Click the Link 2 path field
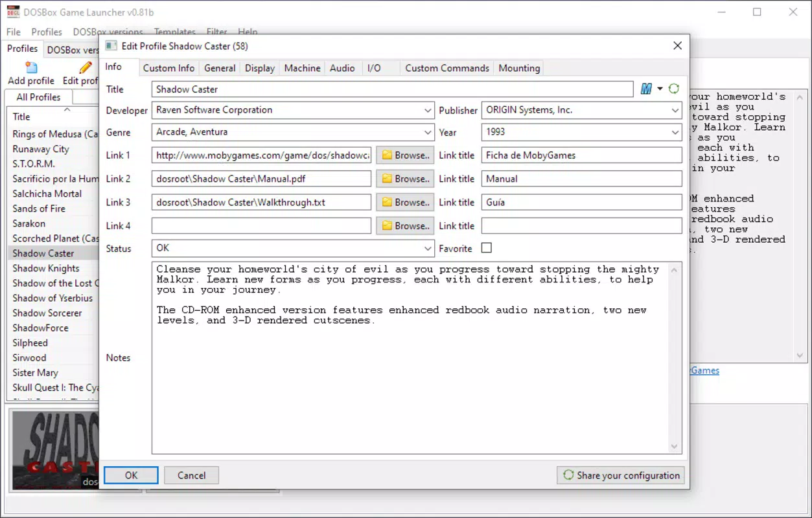Viewport: 812px width, 518px height. click(261, 179)
